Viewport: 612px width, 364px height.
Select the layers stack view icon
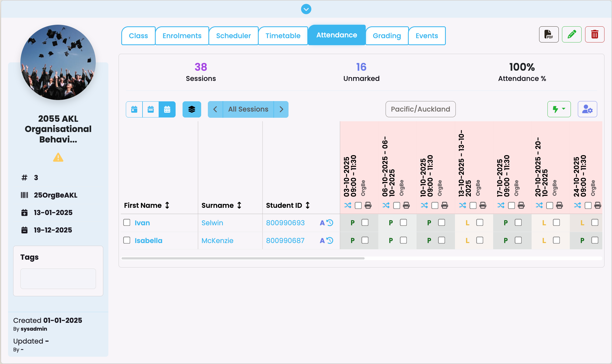(x=192, y=109)
